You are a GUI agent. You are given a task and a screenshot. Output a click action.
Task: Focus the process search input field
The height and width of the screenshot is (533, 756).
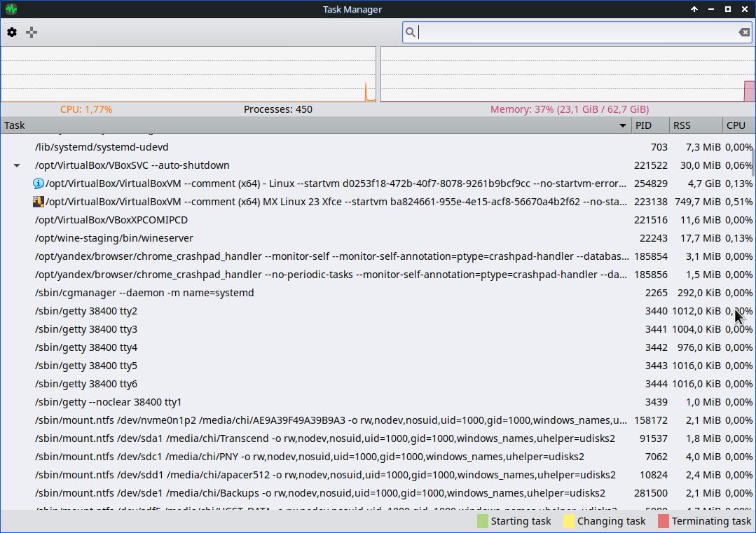pyautogui.click(x=577, y=32)
